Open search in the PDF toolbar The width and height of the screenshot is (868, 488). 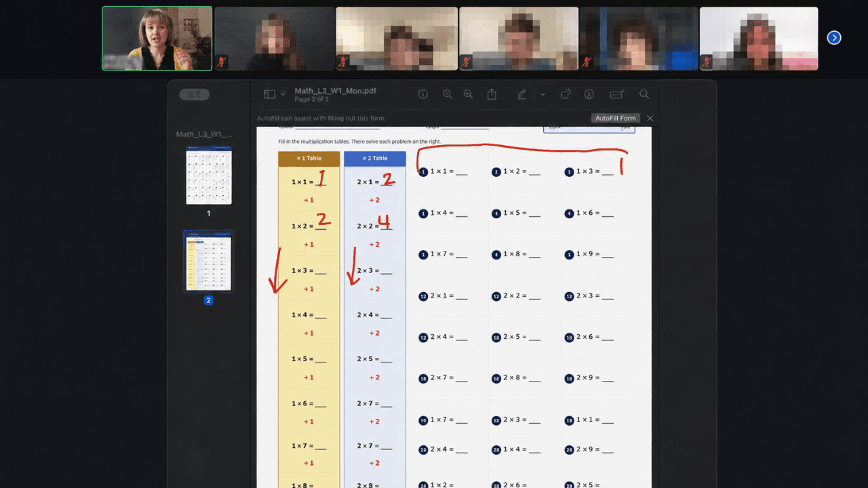(644, 94)
